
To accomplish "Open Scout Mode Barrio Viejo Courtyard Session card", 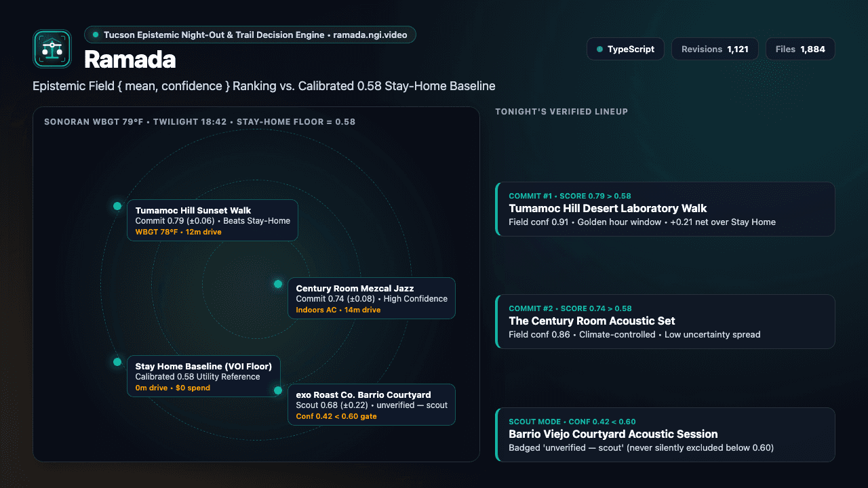I will pyautogui.click(x=665, y=434).
